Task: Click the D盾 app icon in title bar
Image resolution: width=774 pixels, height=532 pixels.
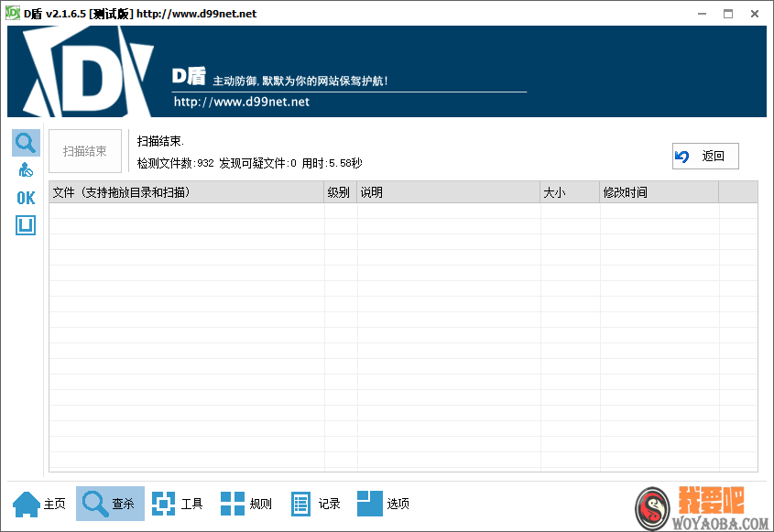Action: tap(11, 13)
